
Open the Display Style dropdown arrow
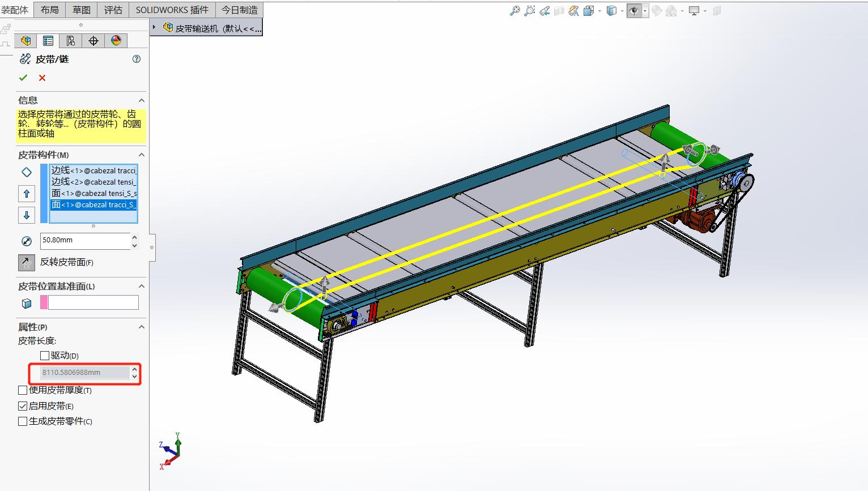622,11
